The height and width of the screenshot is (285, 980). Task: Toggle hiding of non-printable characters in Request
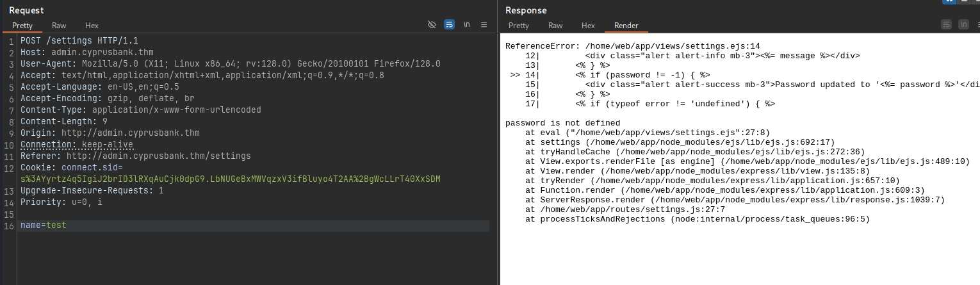pos(432,24)
